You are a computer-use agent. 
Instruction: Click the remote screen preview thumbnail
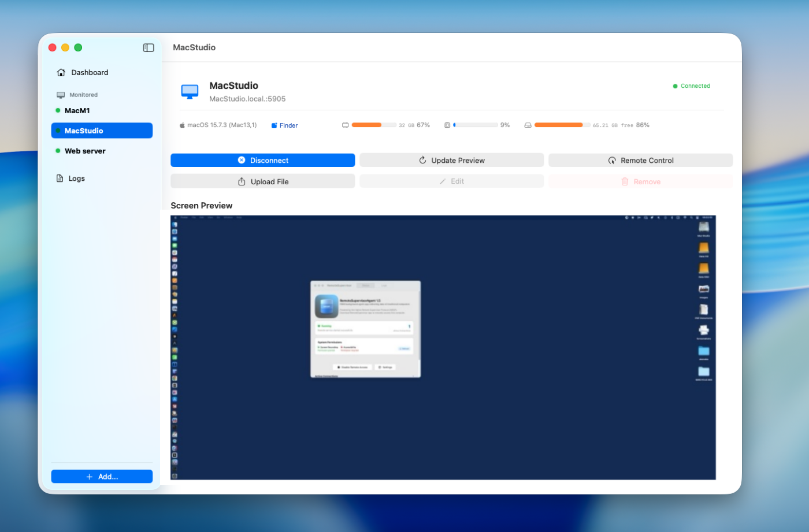[443, 347]
